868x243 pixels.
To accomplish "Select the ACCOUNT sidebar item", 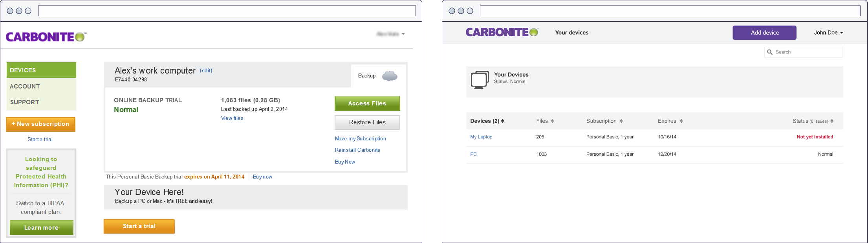I will [x=41, y=86].
